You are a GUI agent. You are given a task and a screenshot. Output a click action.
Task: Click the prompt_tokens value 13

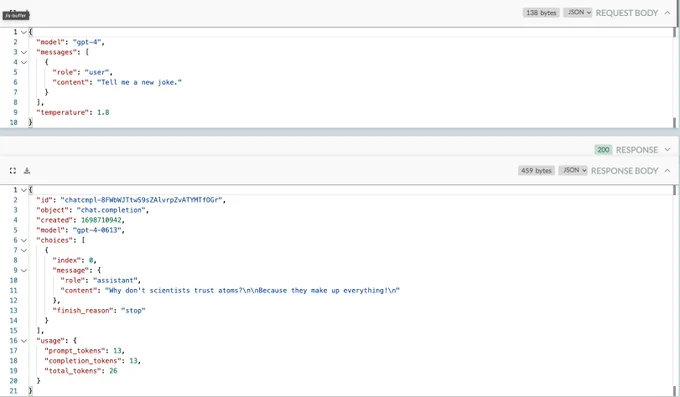point(118,351)
